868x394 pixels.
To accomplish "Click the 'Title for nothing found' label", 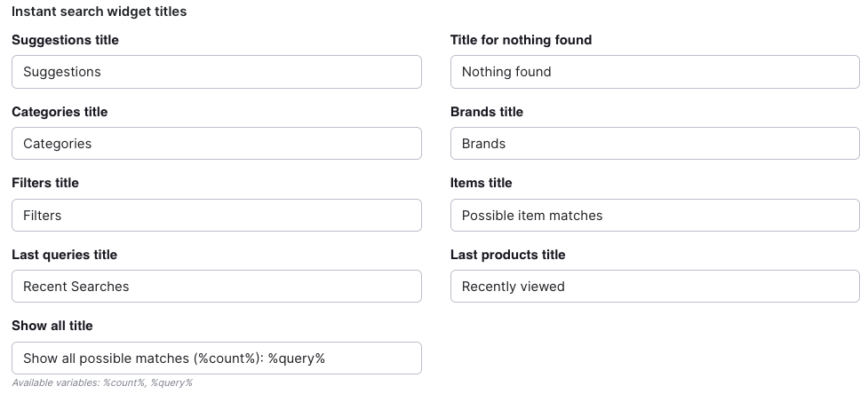I will 521,40.
